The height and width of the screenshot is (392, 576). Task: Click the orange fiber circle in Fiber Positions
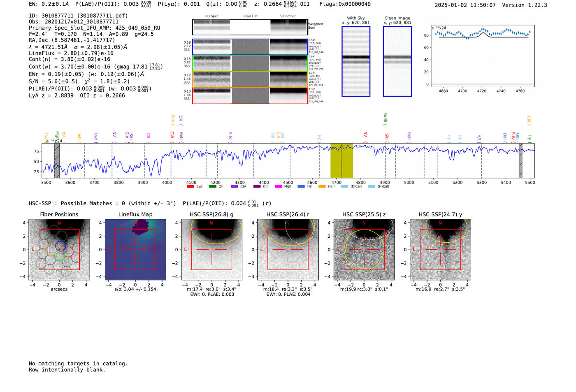click(x=52, y=250)
